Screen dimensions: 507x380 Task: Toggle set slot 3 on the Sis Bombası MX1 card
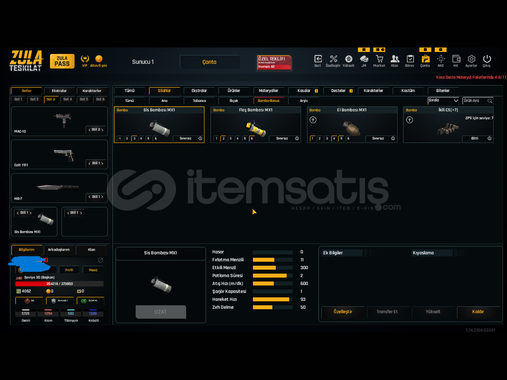(x=134, y=138)
